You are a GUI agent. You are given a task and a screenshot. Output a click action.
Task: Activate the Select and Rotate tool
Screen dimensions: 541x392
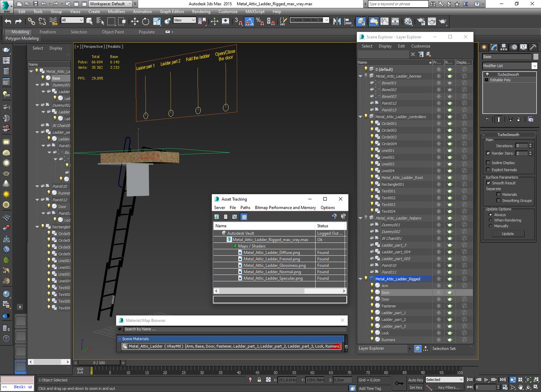point(146,21)
